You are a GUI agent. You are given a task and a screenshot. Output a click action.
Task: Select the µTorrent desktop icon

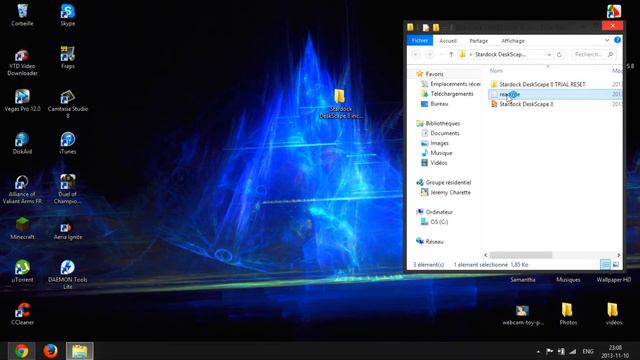point(22,271)
